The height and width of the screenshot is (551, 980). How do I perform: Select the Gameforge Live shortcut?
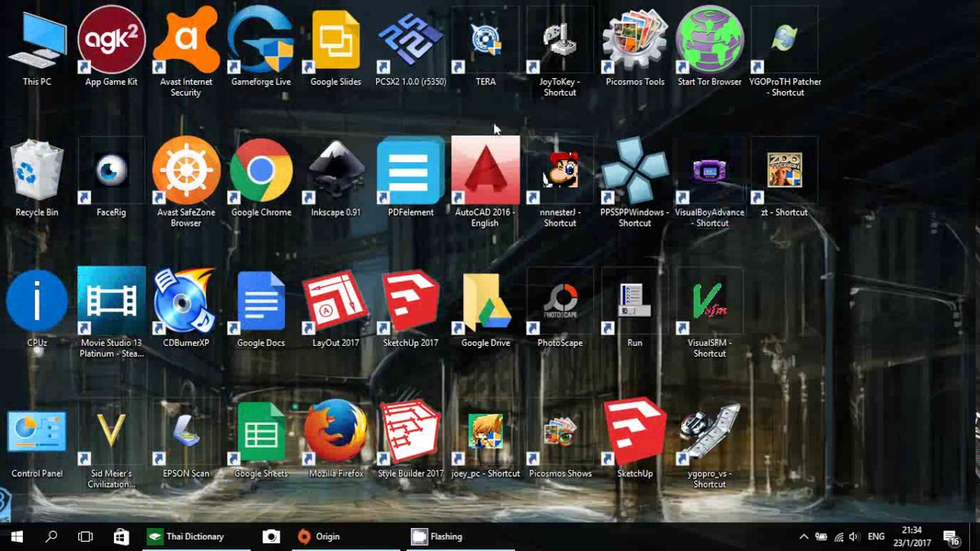[x=261, y=46]
